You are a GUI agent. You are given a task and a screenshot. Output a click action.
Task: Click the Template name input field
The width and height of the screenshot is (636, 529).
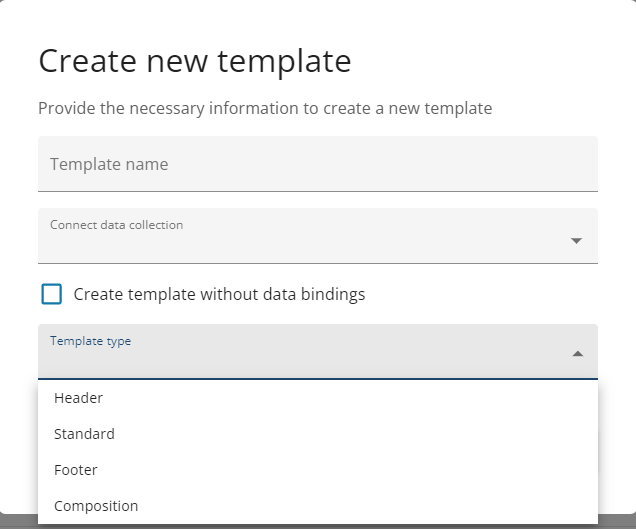[317, 164]
